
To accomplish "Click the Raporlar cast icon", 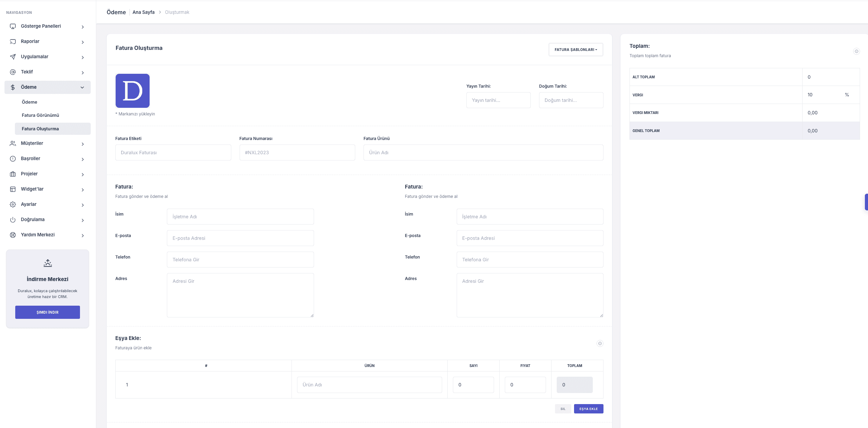I will point(13,42).
